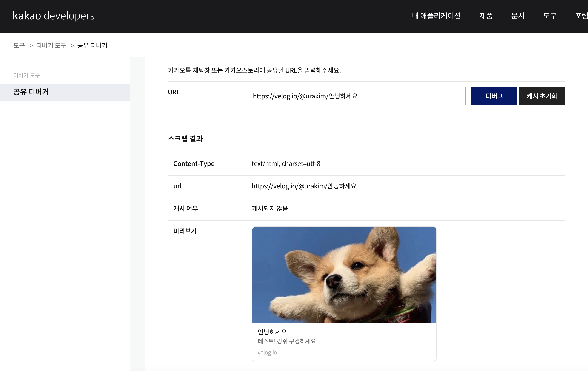Click the kakao developers logo
Image resolution: width=588 pixels, height=371 pixels.
pyautogui.click(x=54, y=16)
